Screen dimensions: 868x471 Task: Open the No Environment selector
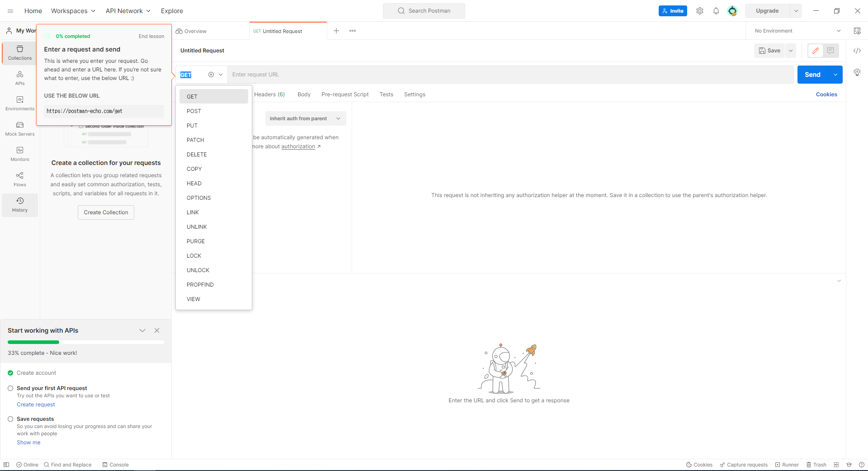pos(797,31)
